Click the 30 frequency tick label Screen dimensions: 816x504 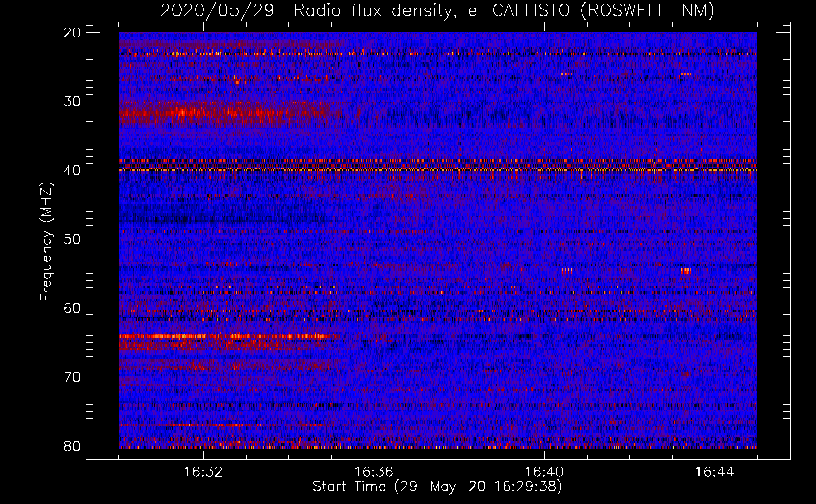coord(72,101)
